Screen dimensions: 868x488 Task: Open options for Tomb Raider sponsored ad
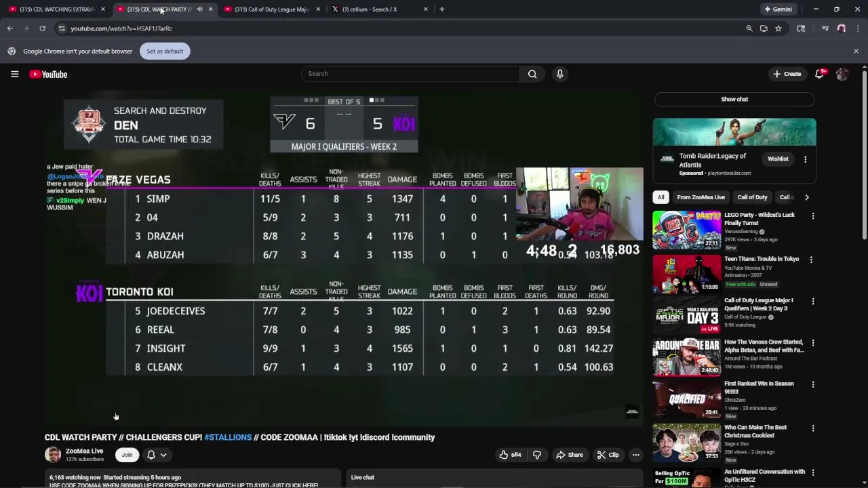pos(805,159)
